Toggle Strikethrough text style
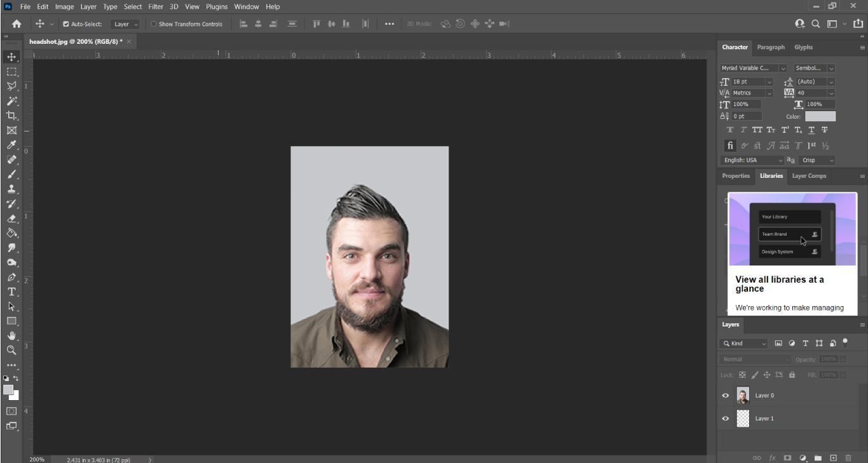Screen dimensions: 868x463 coord(825,130)
